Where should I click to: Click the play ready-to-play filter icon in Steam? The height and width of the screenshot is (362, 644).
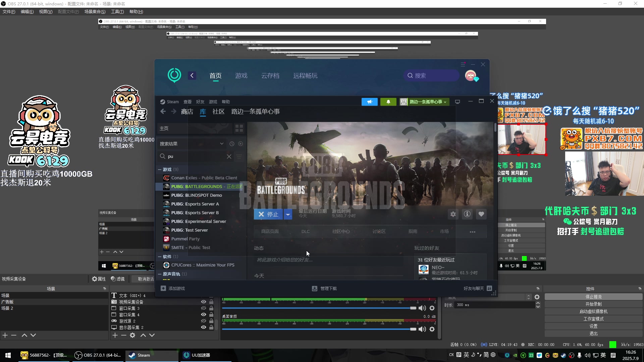[240, 144]
